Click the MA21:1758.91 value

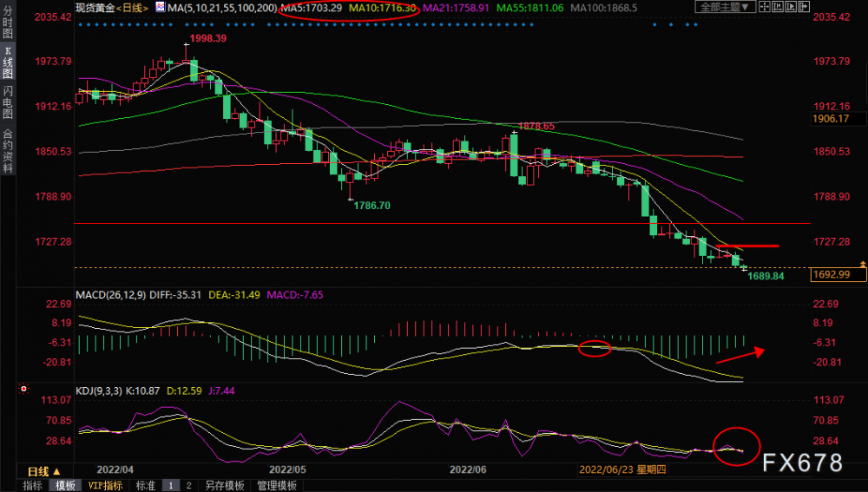(x=457, y=8)
